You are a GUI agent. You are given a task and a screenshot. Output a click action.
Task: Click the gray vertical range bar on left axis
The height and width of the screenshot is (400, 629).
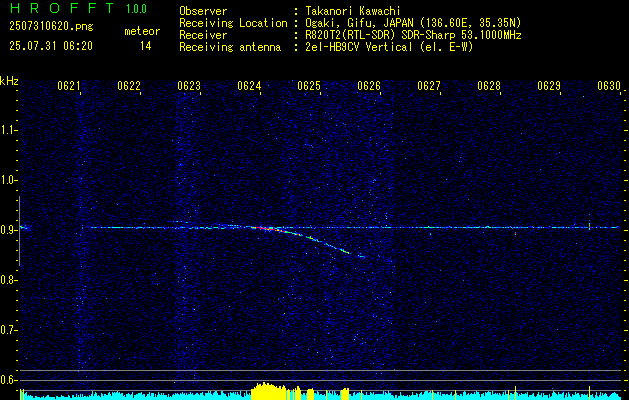pyautogui.click(x=20, y=231)
